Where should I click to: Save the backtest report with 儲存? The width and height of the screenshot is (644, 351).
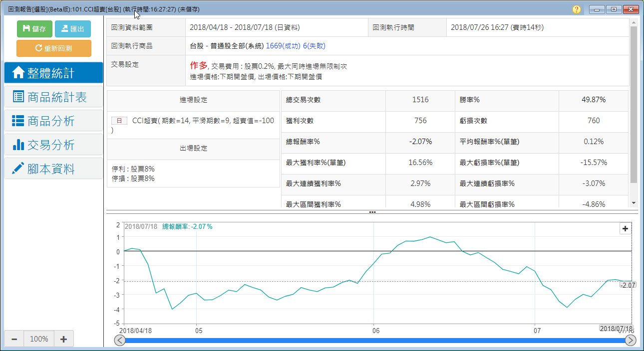pos(34,29)
